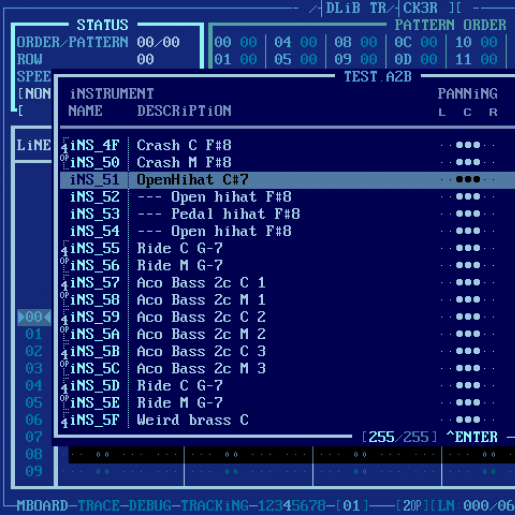
Task: Click the DEBUG label in bottom bar
Action: coord(150,505)
